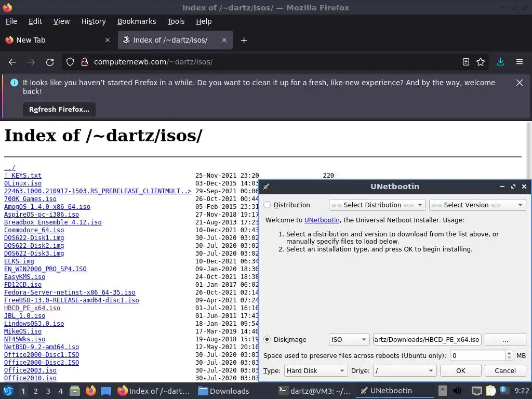The height and width of the screenshot is (399, 532).
Task: Open the update notifier tray icon
Action: [503, 390]
